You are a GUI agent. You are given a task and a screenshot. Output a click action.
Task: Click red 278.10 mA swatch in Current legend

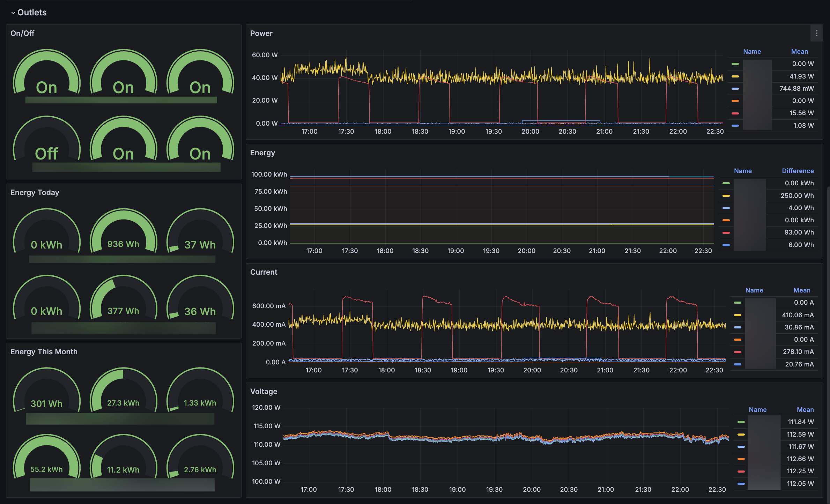(x=738, y=352)
